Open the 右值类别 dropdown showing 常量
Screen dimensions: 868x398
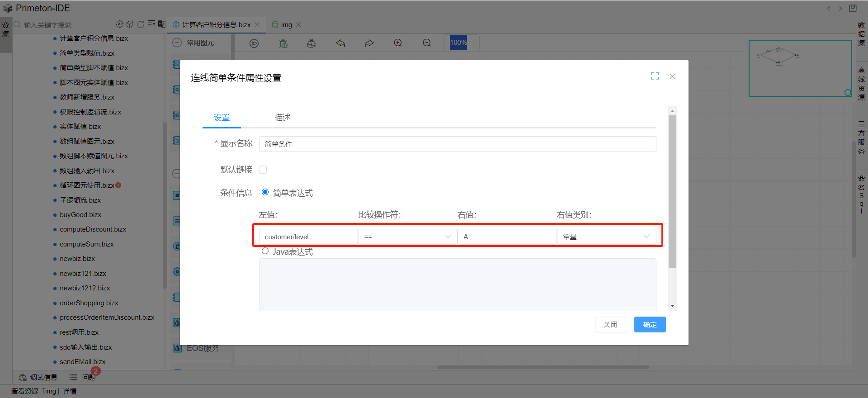(x=606, y=237)
